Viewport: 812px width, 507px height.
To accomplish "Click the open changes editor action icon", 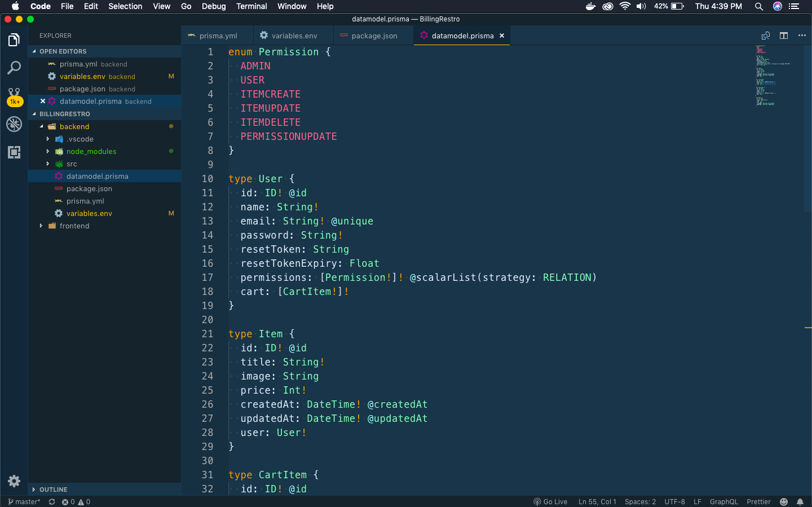I will click(766, 36).
